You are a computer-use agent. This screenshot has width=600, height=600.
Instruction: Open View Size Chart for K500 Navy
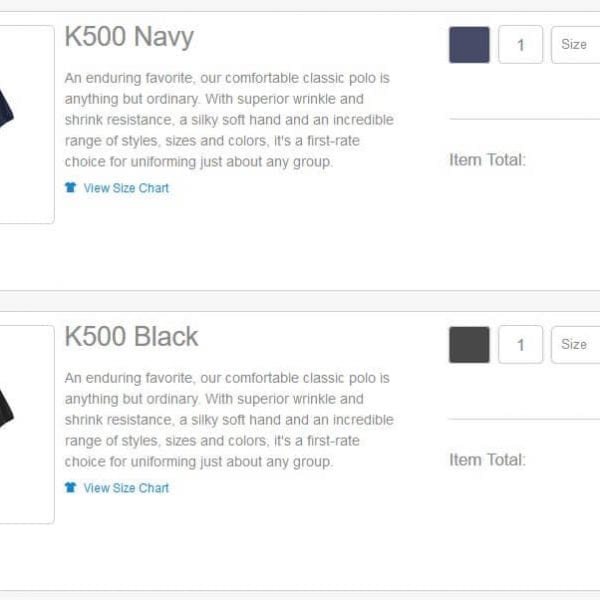tap(126, 188)
